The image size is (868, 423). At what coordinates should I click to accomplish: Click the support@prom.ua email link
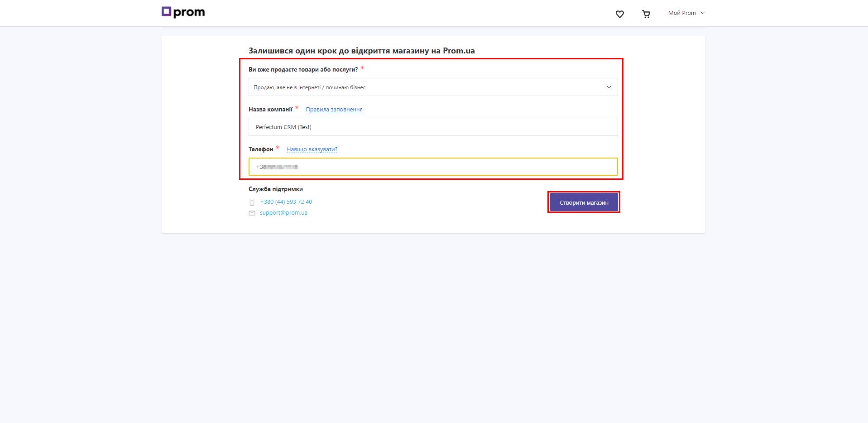283,213
